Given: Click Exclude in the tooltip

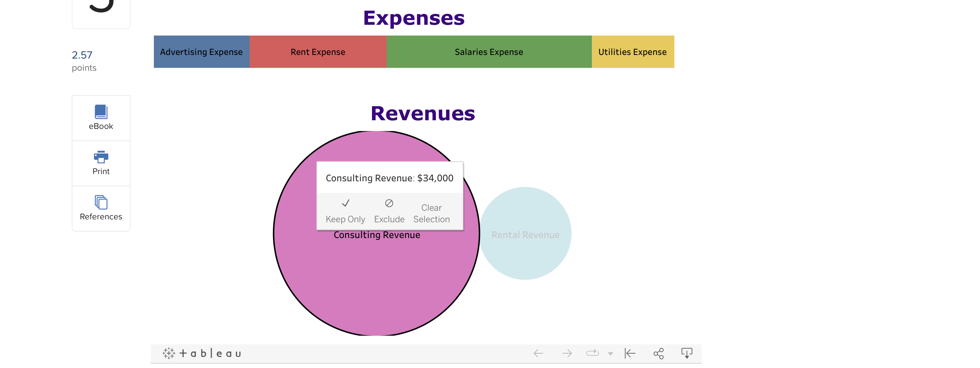Looking at the screenshot, I should pyautogui.click(x=389, y=211).
